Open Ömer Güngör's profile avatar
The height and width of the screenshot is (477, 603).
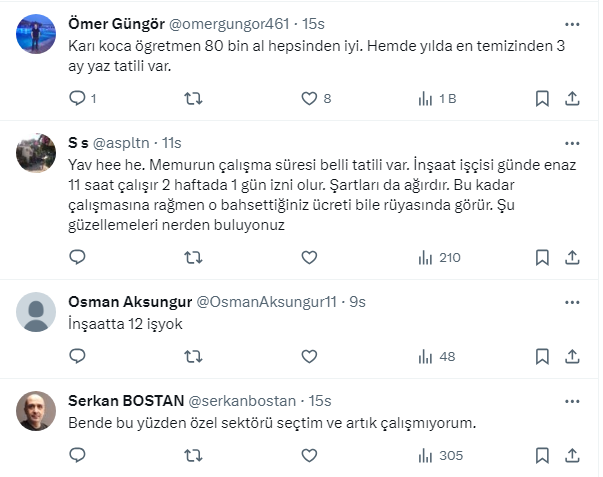(x=37, y=34)
